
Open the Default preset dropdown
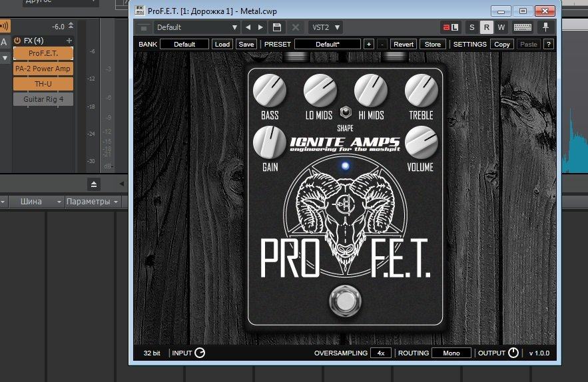coord(196,27)
